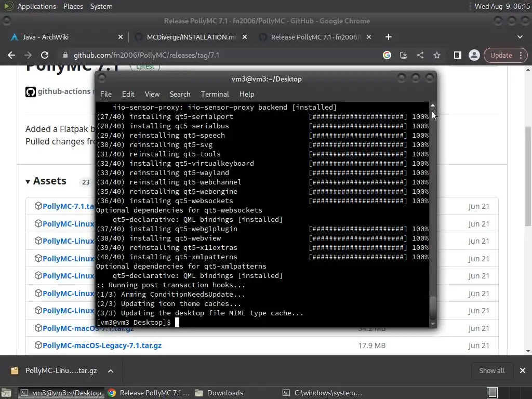Switch to vm3@vm3:~/Desktop taskbar window
Screen dimensions: 532x399
[61, 393]
